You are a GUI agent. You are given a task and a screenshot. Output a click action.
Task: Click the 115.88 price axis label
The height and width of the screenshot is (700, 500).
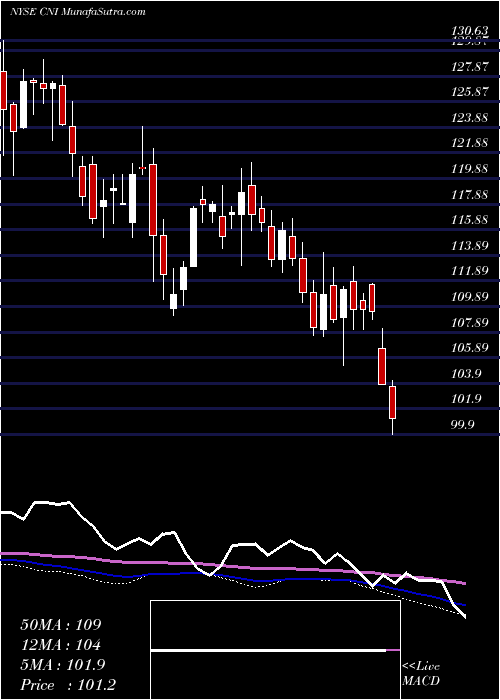[x=469, y=220]
